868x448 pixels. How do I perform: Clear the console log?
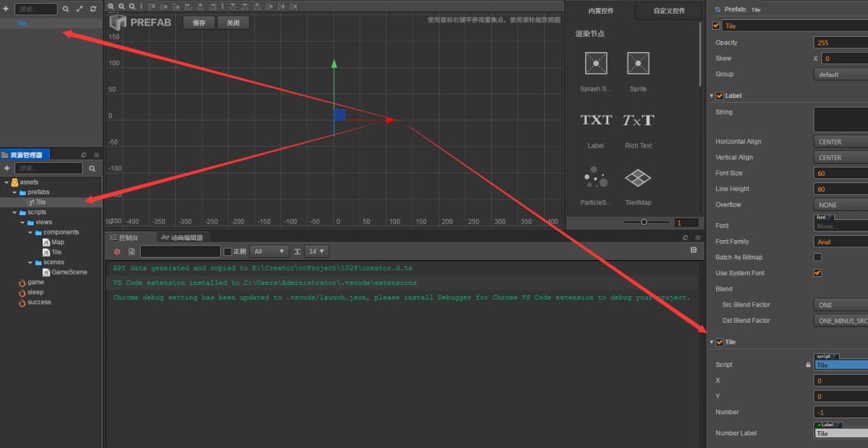point(117,251)
